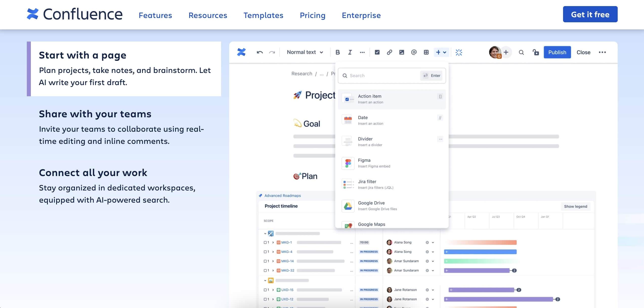The width and height of the screenshot is (644, 308).
Task: Insert a link using the link icon
Action: coord(389,52)
